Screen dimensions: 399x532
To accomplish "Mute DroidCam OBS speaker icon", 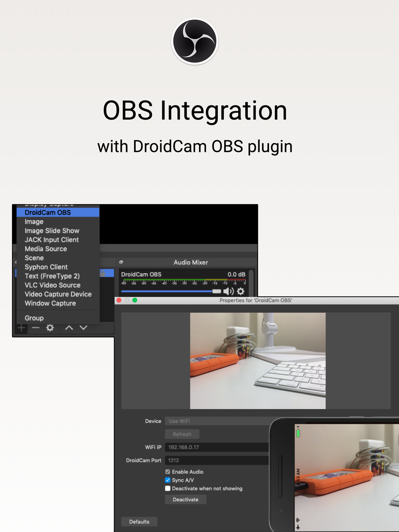I will coord(229,292).
